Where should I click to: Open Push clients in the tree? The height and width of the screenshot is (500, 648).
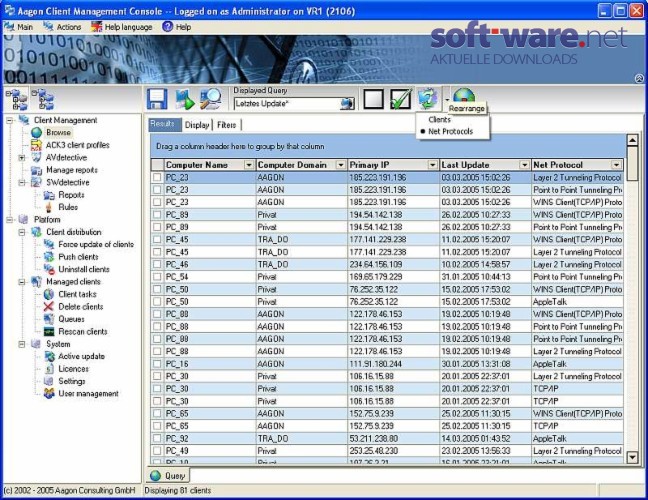tap(78, 257)
